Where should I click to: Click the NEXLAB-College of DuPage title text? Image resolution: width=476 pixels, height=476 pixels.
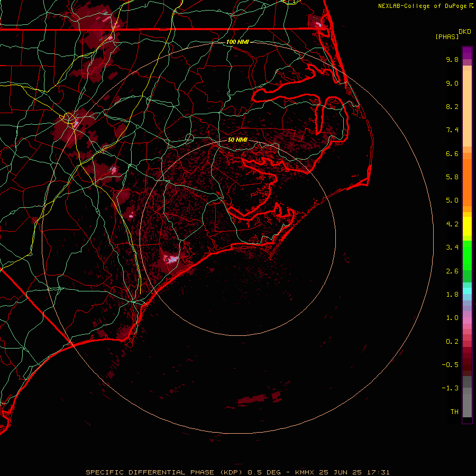pos(422,6)
